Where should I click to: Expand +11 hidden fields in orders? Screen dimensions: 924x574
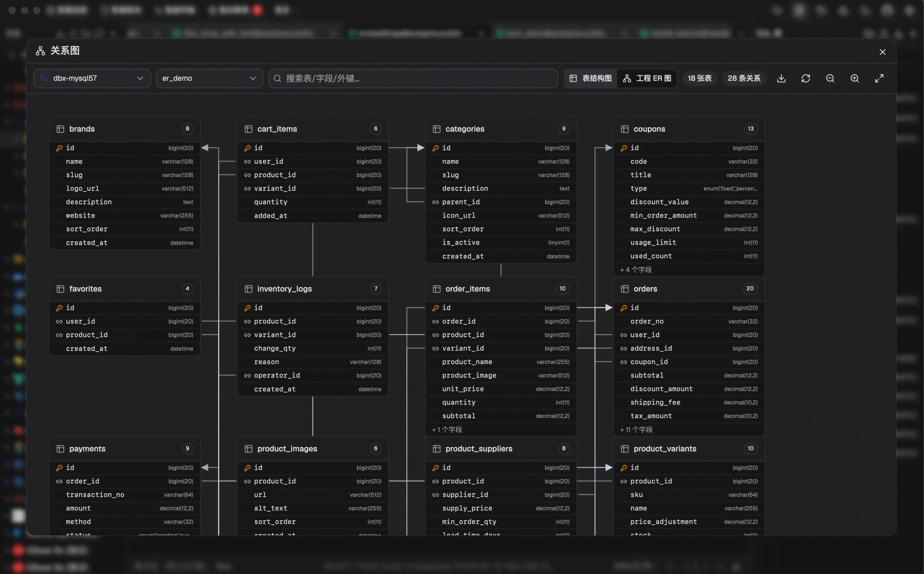636,430
